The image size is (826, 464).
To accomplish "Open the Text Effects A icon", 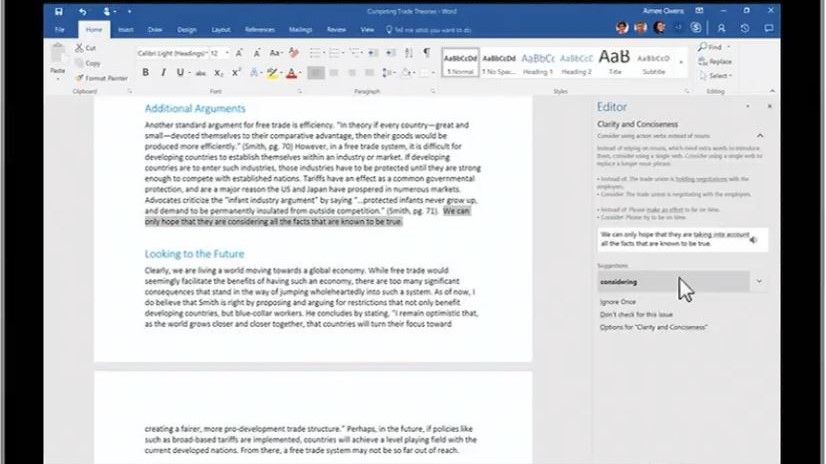I will pos(254,73).
